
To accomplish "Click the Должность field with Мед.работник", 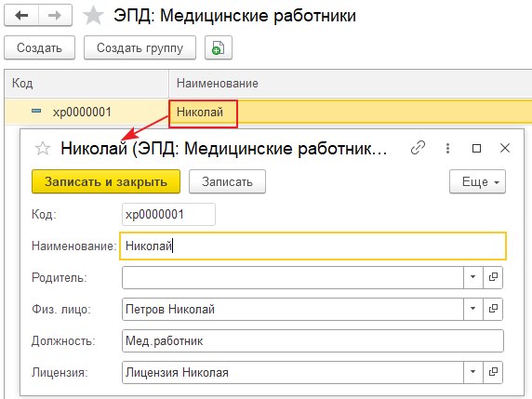I will tap(313, 340).
